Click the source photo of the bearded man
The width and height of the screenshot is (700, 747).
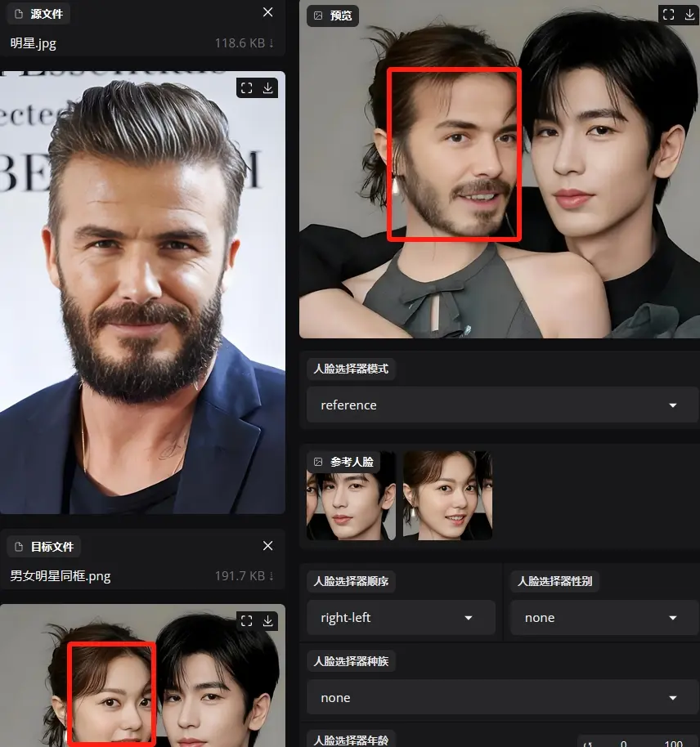click(142, 294)
